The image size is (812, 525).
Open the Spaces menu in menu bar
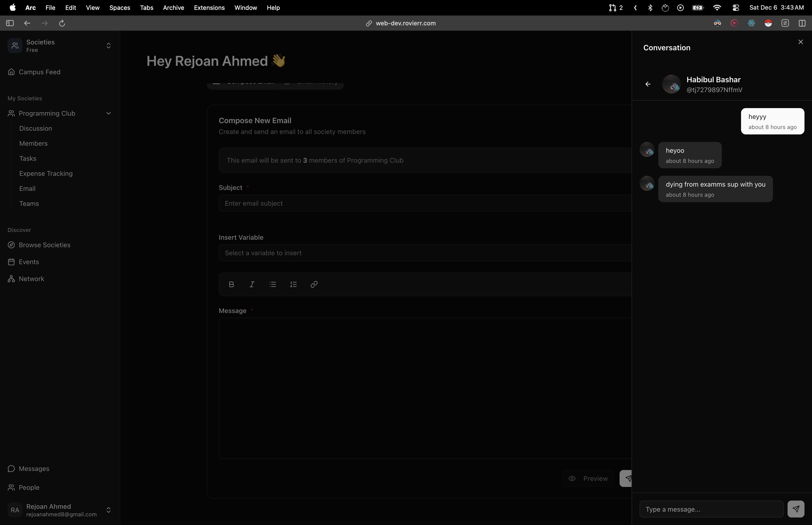click(120, 8)
